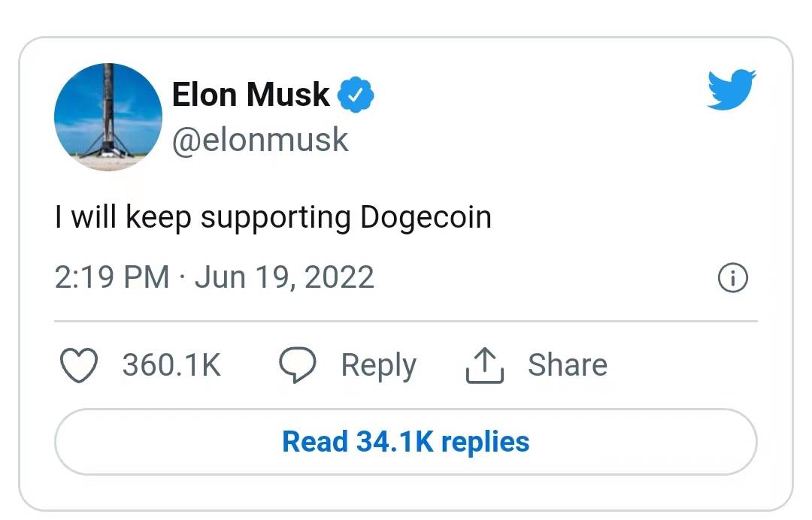Open the tweet info circle icon

pyautogui.click(x=732, y=279)
